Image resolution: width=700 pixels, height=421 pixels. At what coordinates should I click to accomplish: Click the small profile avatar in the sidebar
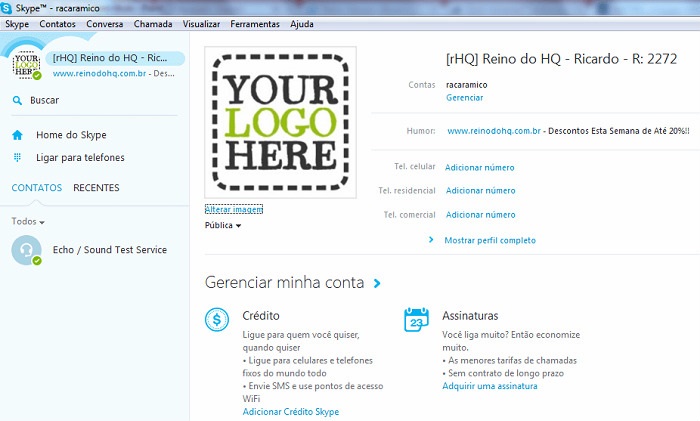tap(26, 65)
